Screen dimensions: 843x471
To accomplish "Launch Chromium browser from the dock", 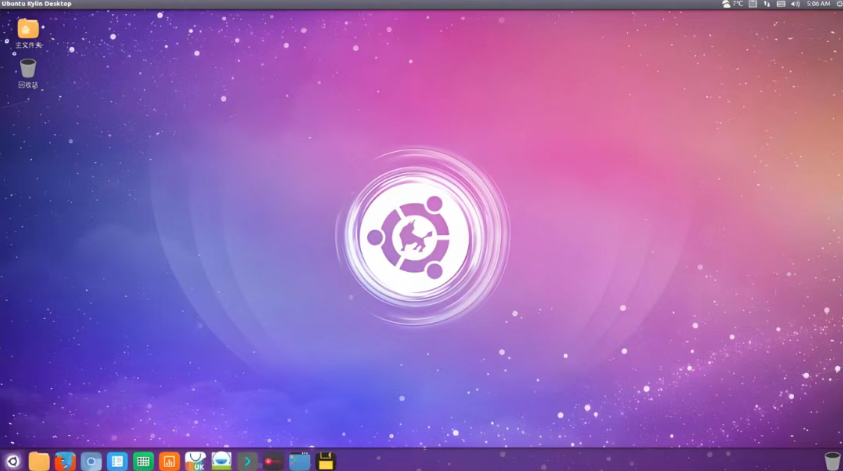I will (x=91, y=461).
